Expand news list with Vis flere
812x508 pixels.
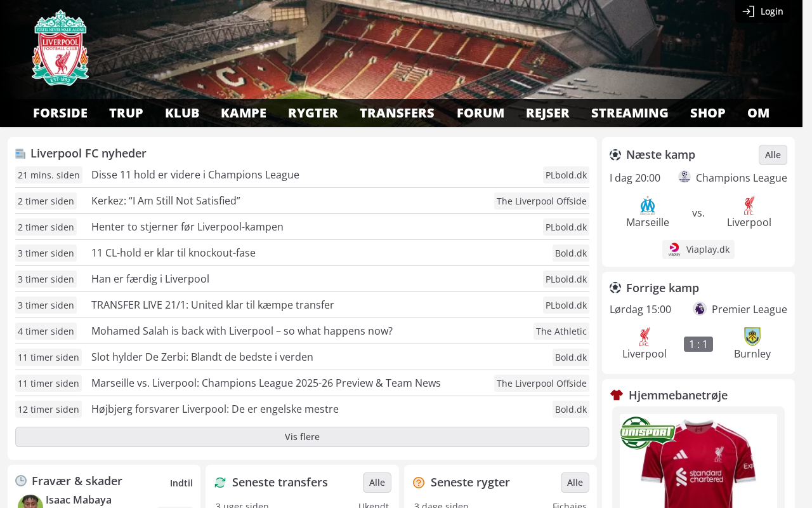click(302, 437)
